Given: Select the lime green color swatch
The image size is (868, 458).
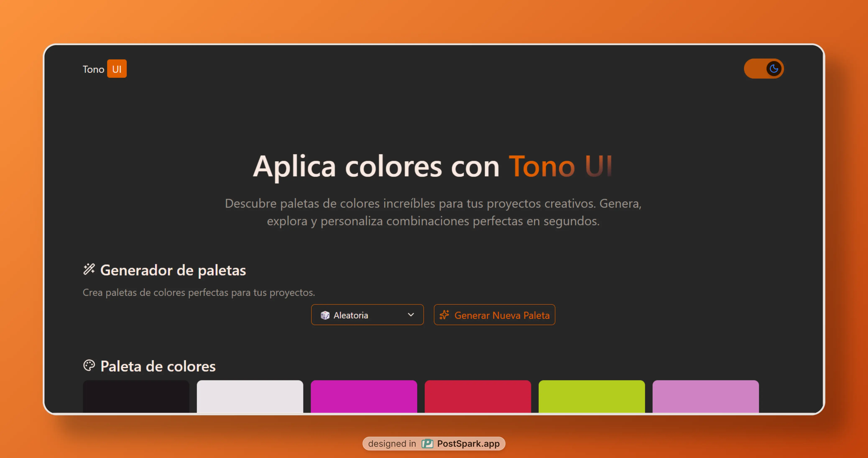Looking at the screenshot, I should (592, 396).
